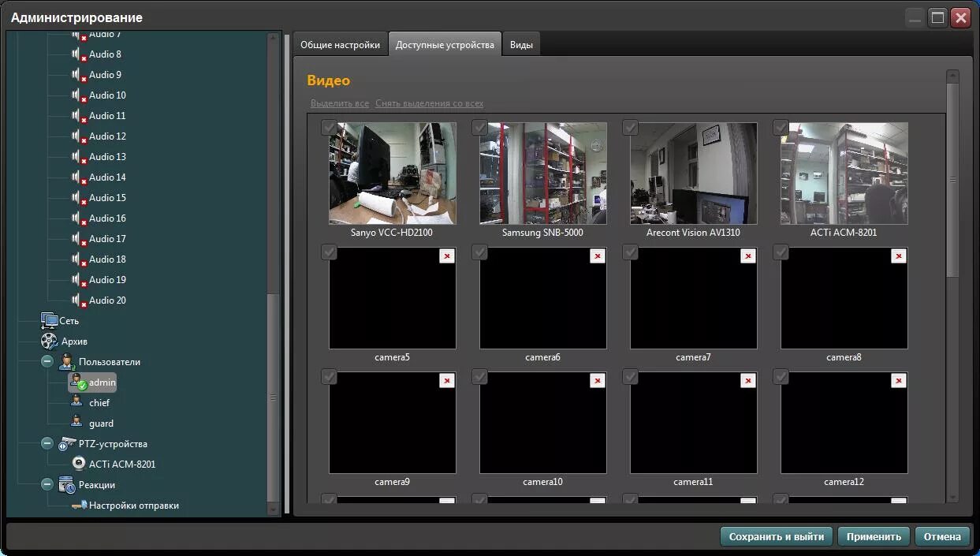Click the Выделить все link

pyautogui.click(x=340, y=103)
